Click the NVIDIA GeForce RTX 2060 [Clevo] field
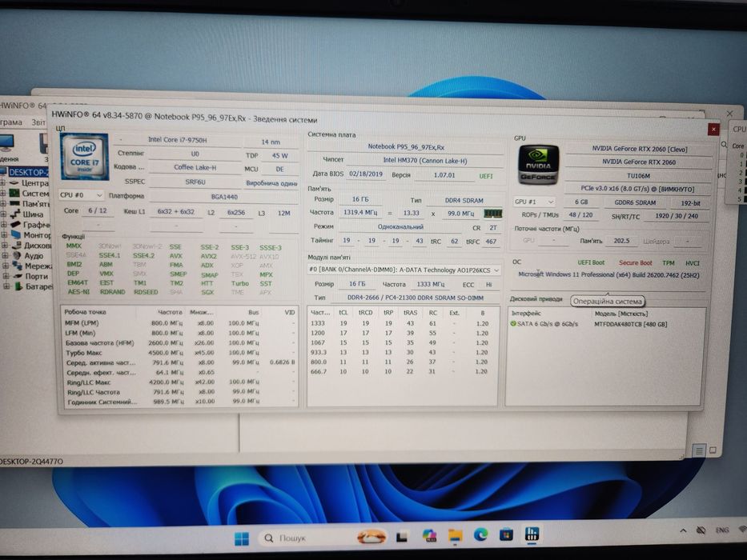This screenshot has height=560, width=747. coord(640,149)
